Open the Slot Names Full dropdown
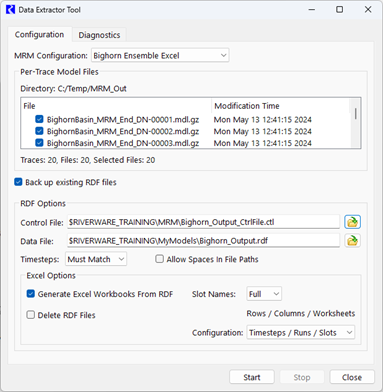 click(264, 294)
